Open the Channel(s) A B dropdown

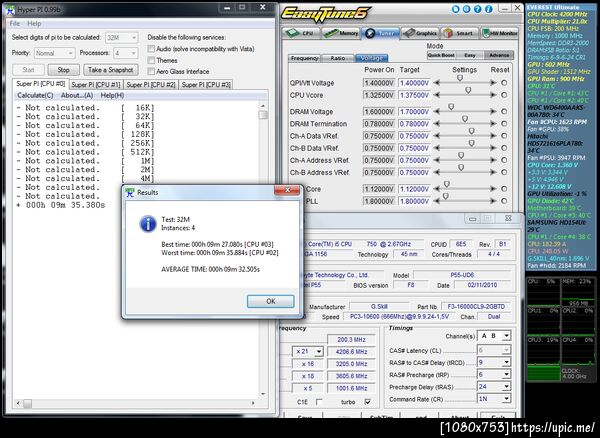pos(494,336)
